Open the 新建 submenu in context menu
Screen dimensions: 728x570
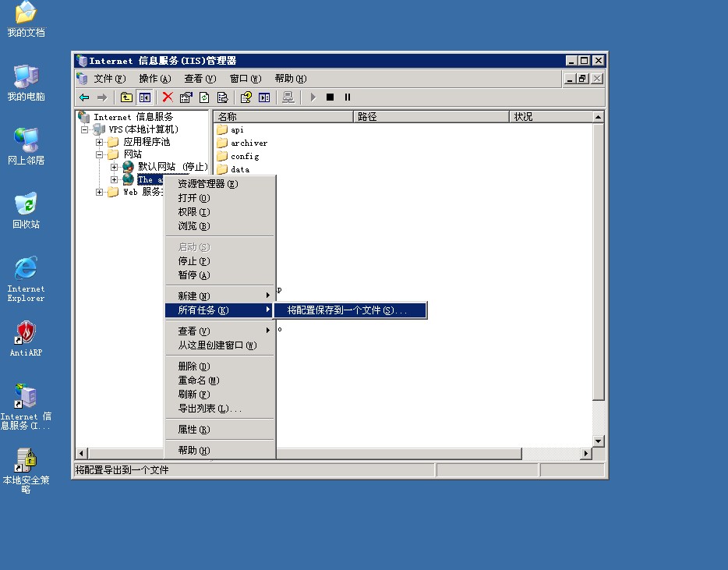220,296
